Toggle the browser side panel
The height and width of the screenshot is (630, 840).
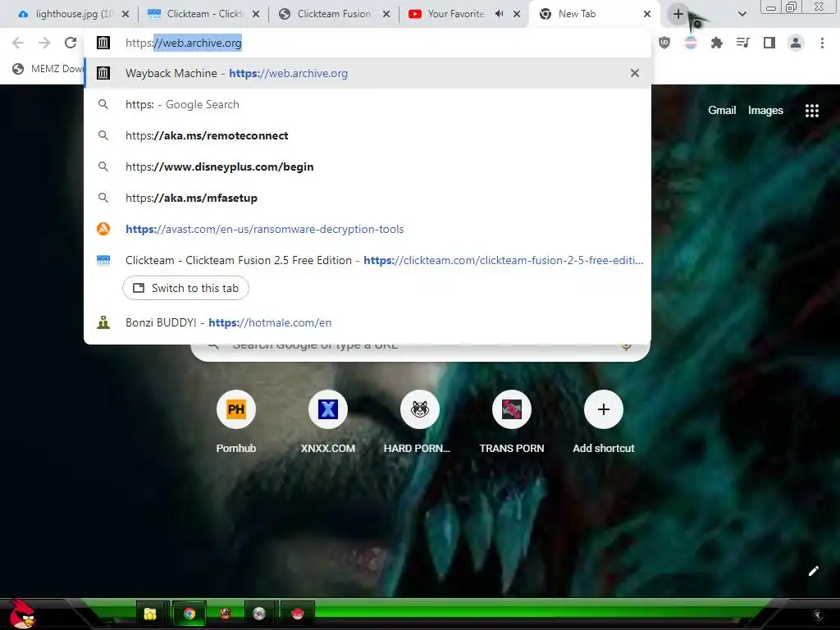pyautogui.click(x=769, y=43)
